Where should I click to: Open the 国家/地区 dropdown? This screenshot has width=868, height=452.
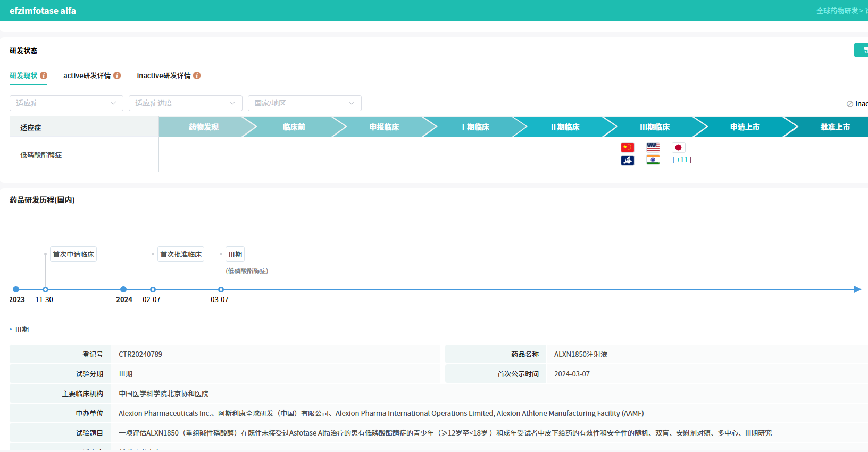[304, 103]
